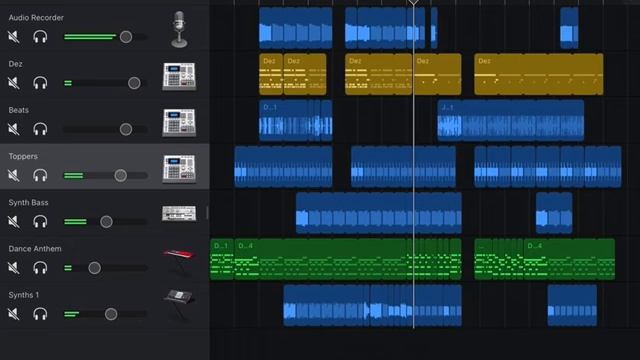Select the Beats region labeled D..1
640x360 pixels.
[x=296, y=120]
